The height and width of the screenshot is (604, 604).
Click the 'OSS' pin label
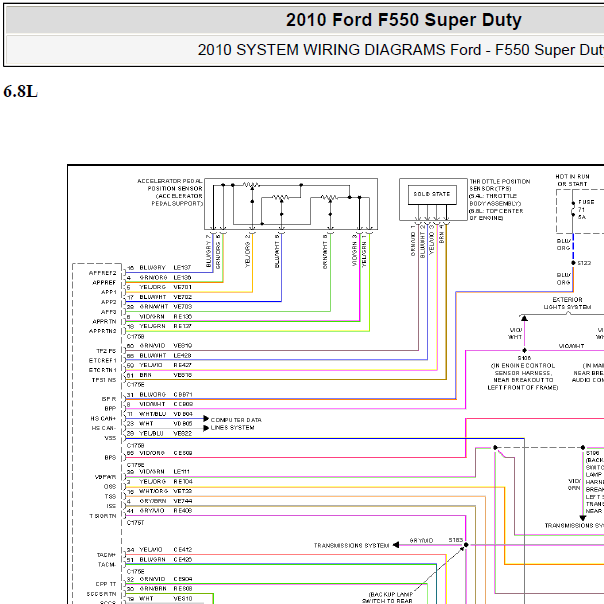110,487
